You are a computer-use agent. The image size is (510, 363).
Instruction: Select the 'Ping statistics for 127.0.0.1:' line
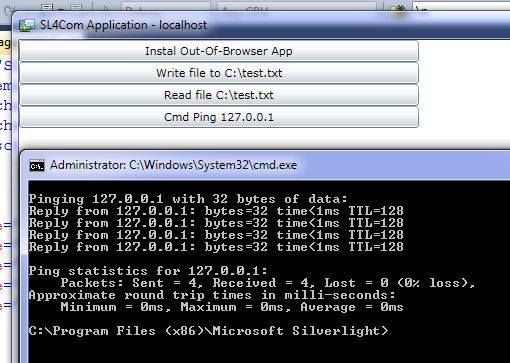click(148, 271)
